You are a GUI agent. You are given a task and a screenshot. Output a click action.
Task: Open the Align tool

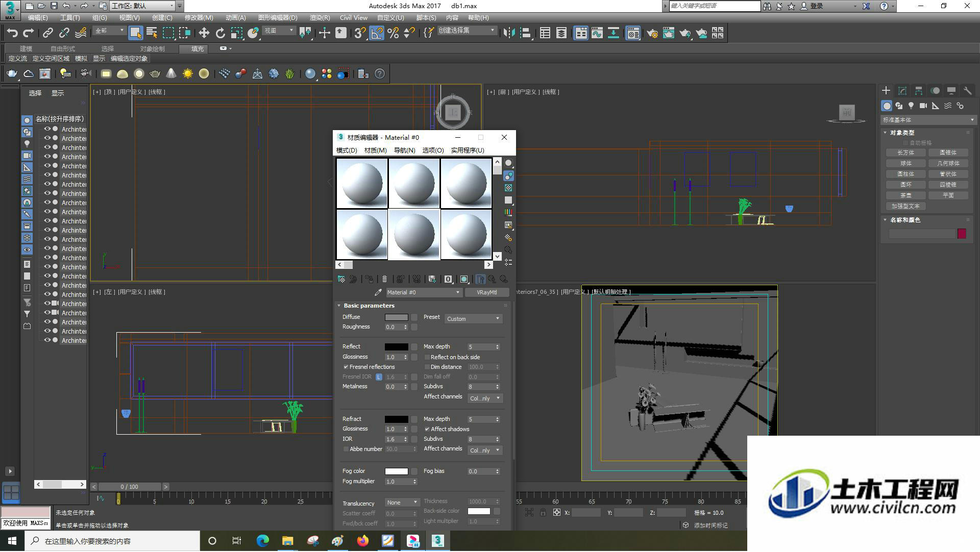point(525,33)
